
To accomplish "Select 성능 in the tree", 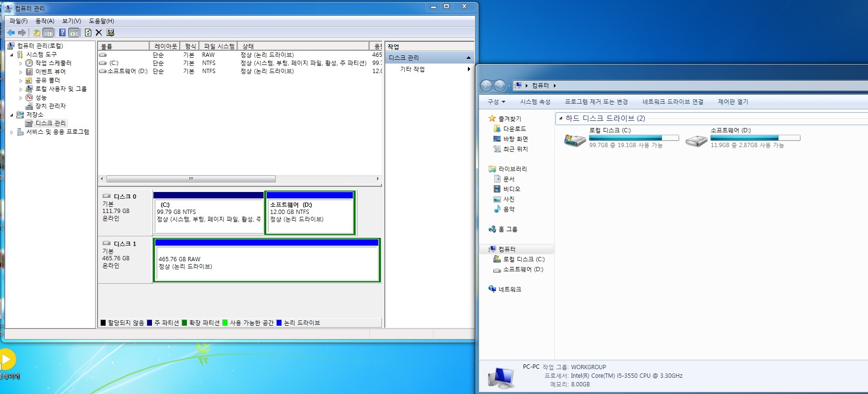I will (41, 97).
